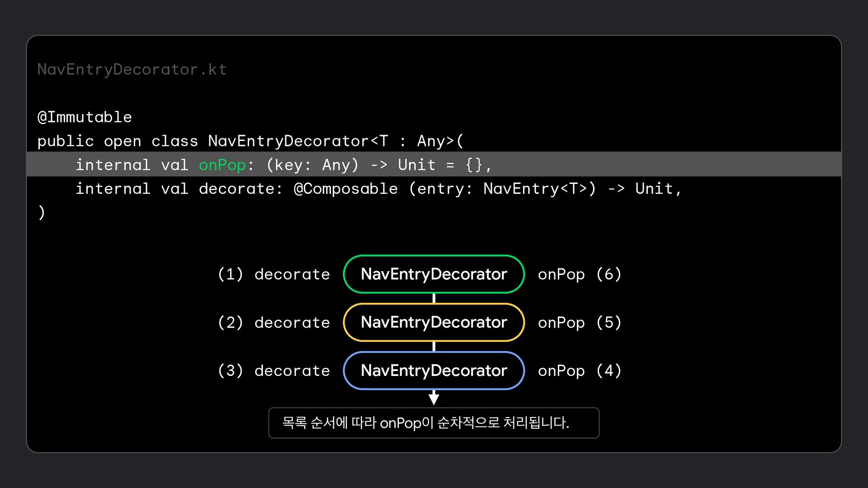This screenshot has height=488, width=868.
Task: Click the NavEntryDecorator class name in the declaration
Action: (288, 141)
